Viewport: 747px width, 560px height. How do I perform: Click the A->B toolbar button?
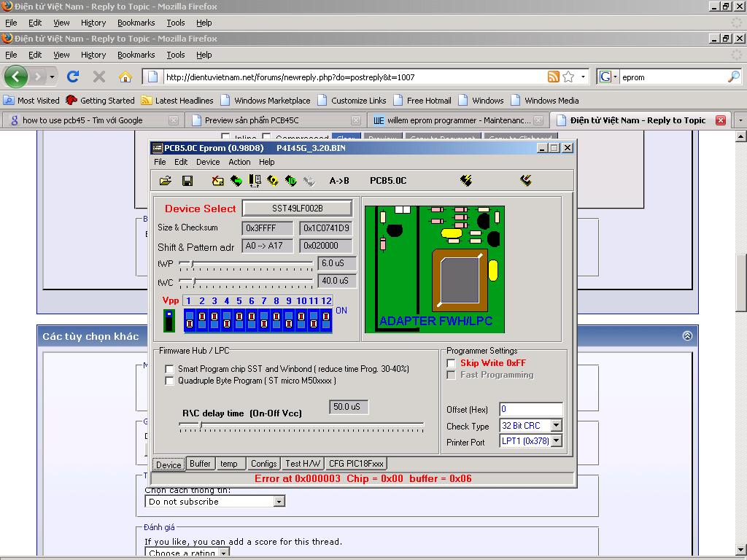click(x=339, y=181)
